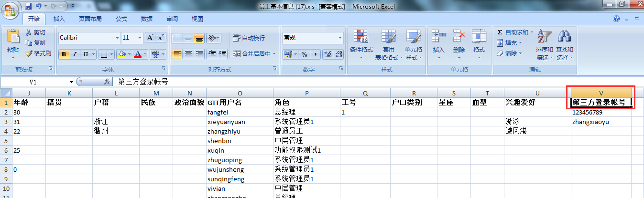
Task: Open the fill color dropdown arrow
Action: tap(130, 54)
